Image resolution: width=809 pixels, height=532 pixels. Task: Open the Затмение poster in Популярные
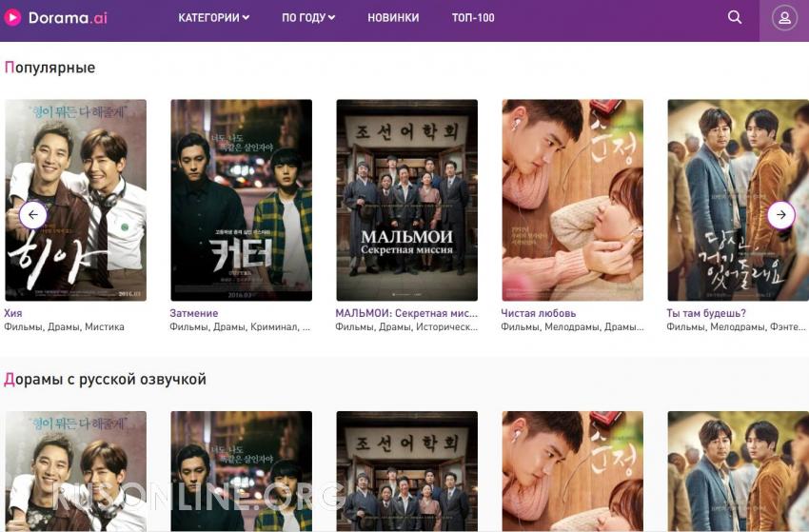click(242, 200)
